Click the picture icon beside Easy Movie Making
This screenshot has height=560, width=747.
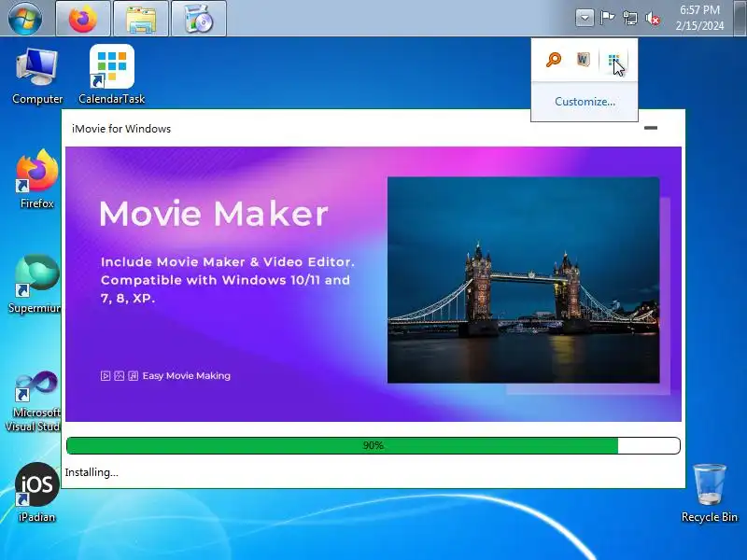[120, 376]
